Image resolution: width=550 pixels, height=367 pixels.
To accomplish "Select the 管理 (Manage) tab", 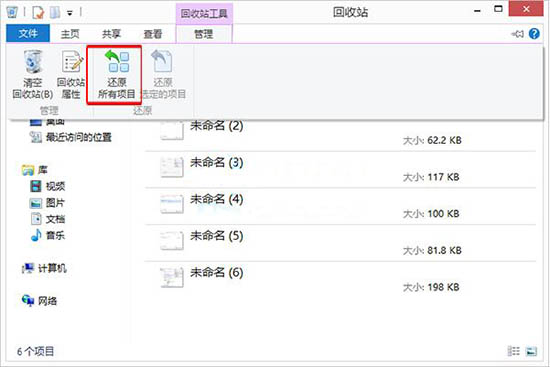I will point(204,34).
